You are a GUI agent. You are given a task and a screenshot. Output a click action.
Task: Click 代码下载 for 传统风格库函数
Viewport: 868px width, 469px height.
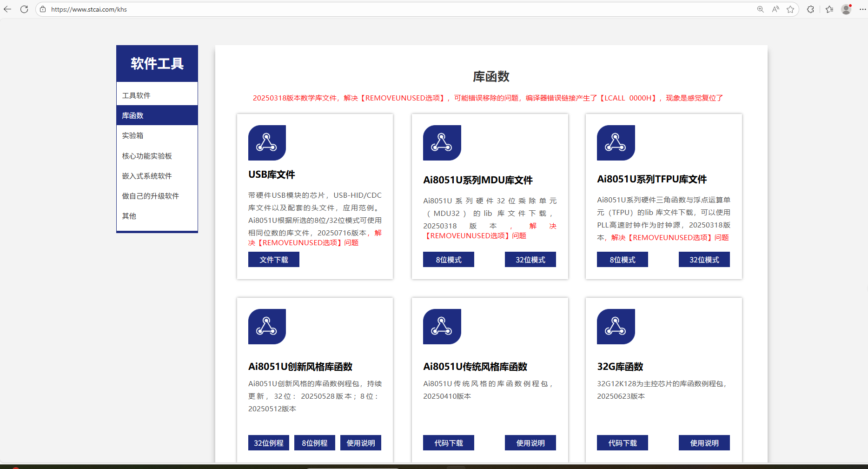pyautogui.click(x=449, y=443)
